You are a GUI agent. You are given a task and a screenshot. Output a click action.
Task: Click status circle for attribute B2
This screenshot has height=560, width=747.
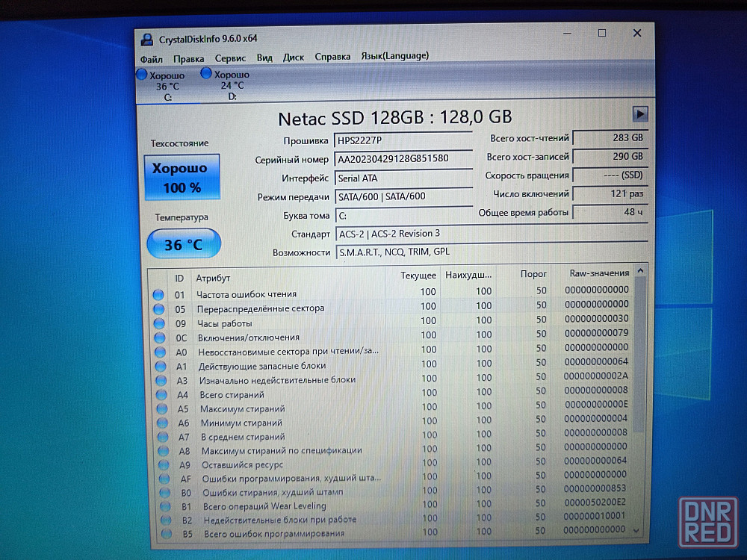[166, 520]
